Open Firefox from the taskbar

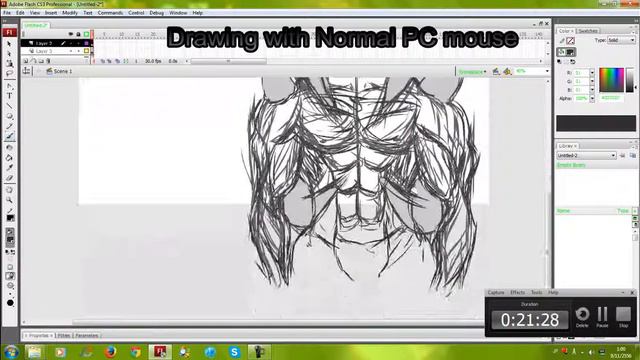[x=110, y=352]
